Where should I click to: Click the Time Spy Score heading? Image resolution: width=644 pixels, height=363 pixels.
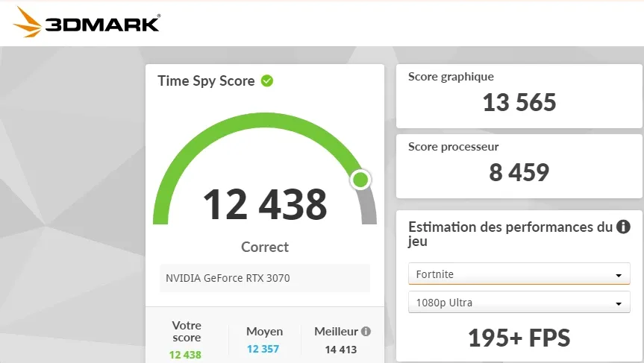coord(206,81)
